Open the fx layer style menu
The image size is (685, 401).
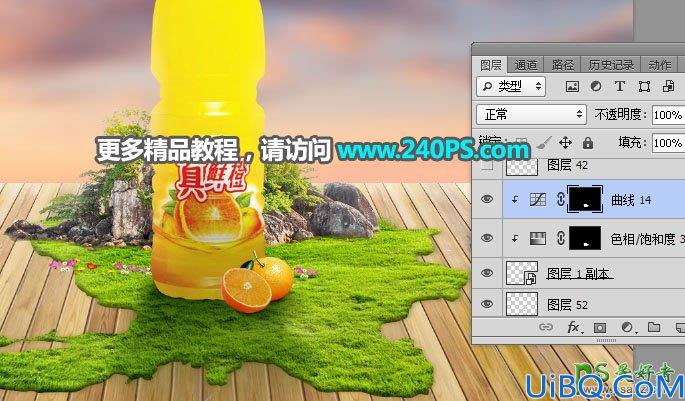pos(573,327)
